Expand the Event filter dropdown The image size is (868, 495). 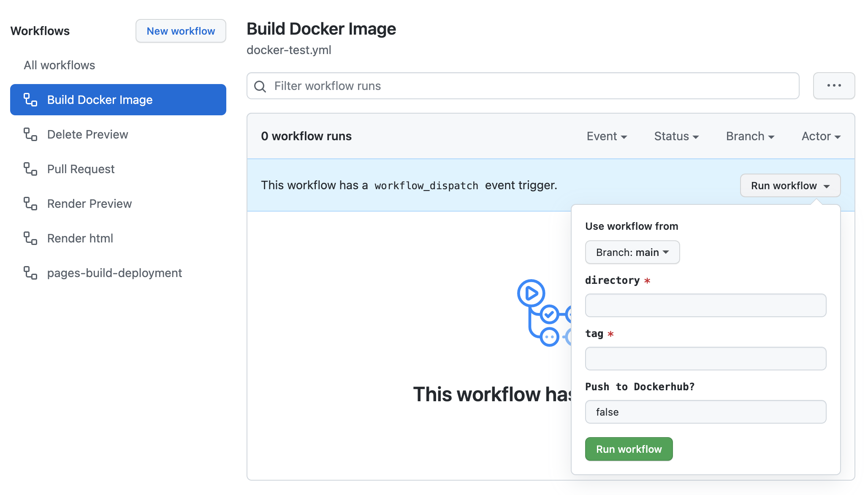coord(607,136)
